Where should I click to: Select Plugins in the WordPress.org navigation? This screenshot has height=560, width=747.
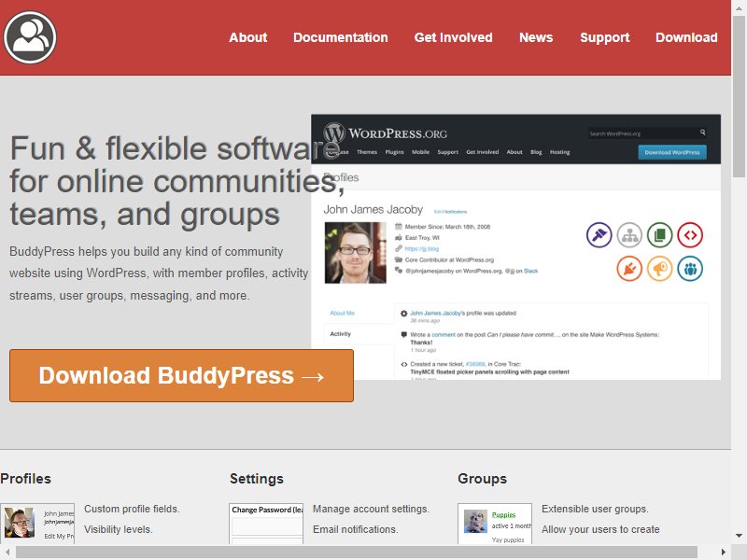tap(394, 152)
